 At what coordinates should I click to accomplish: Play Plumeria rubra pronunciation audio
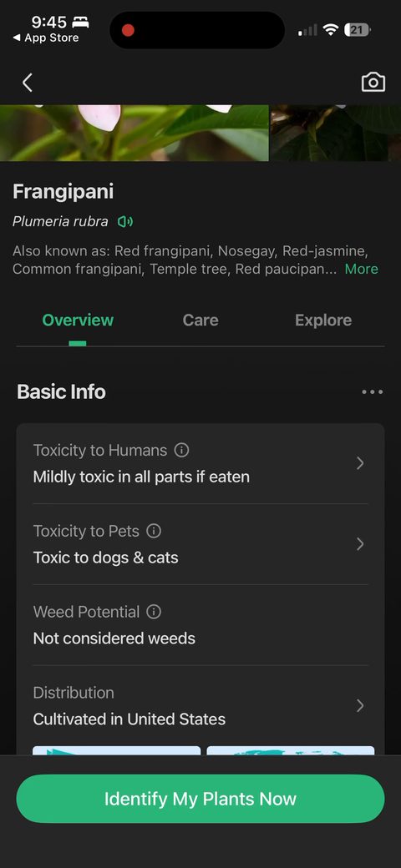click(x=125, y=222)
